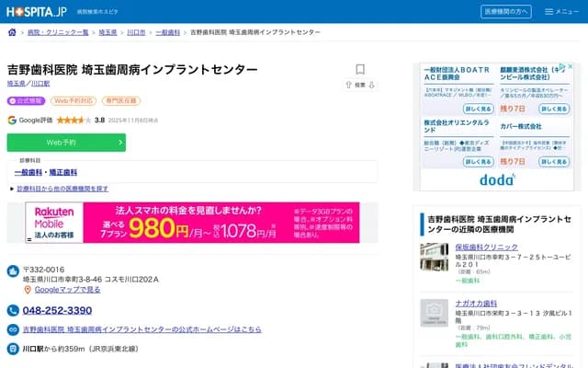Viewport: 588px width, 368px height.
Task: Click the up/down 移動 jump control
Action: pyautogui.click(x=360, y=85)
